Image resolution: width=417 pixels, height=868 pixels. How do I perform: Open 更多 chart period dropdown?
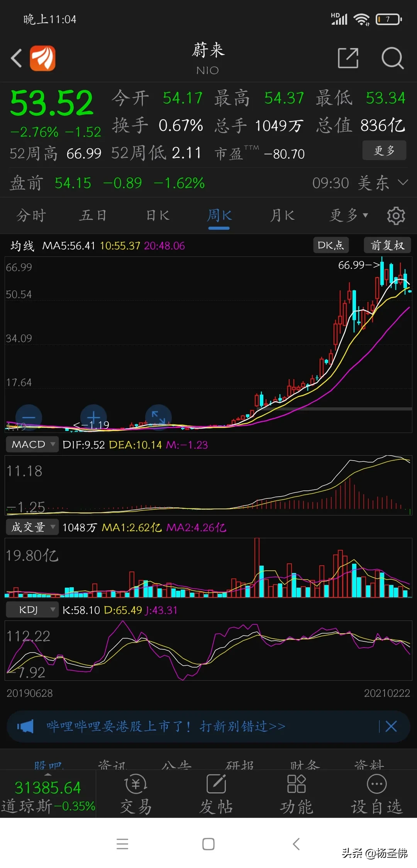(x=349, y=215)
